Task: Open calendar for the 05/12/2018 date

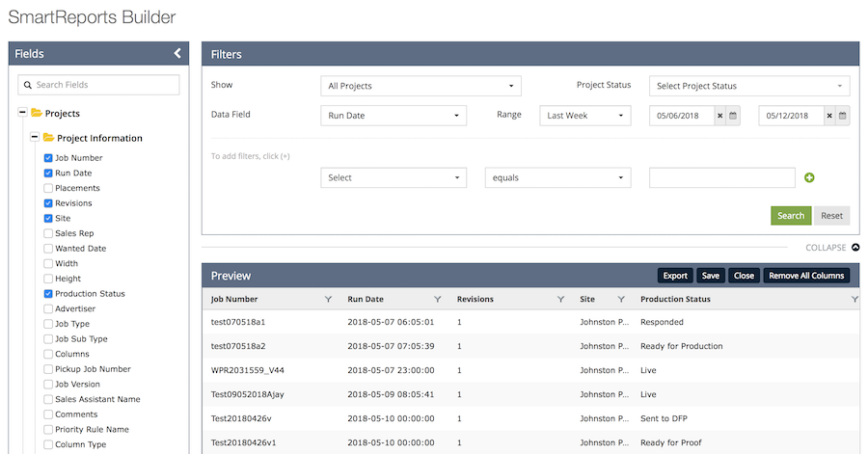Action: [x=843, y=116]
